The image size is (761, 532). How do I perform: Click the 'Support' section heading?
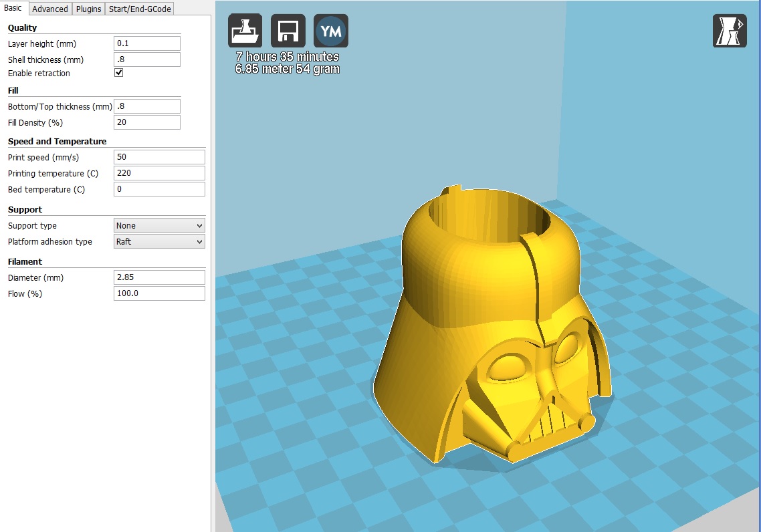tap(25, 209)
